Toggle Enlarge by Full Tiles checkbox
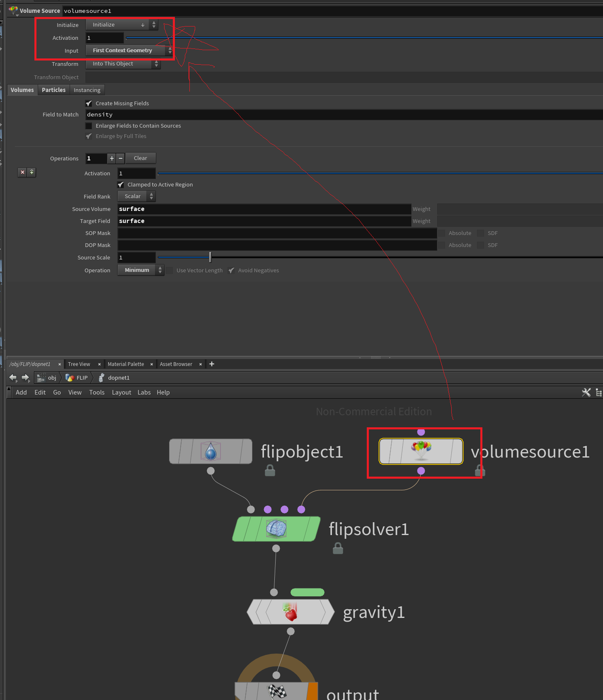Image resolution: width=603 pixels, height=700 pixels. tap(89, 136)
